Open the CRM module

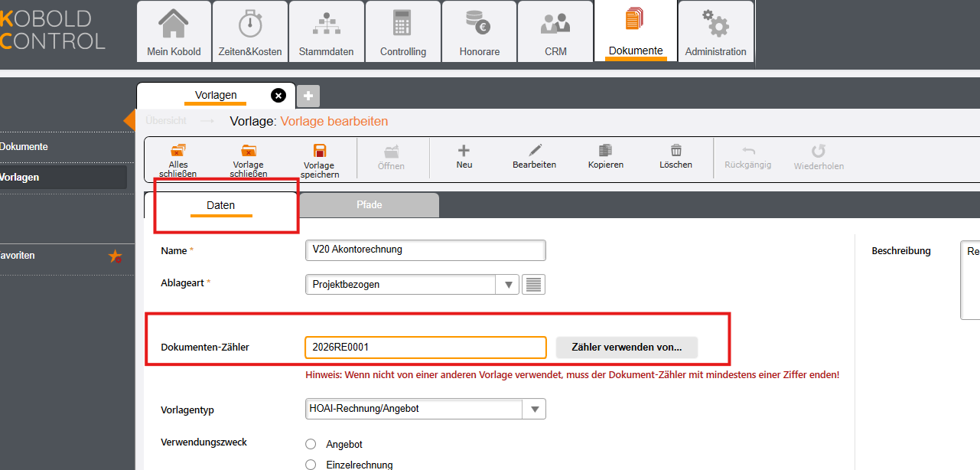(555, 32)
